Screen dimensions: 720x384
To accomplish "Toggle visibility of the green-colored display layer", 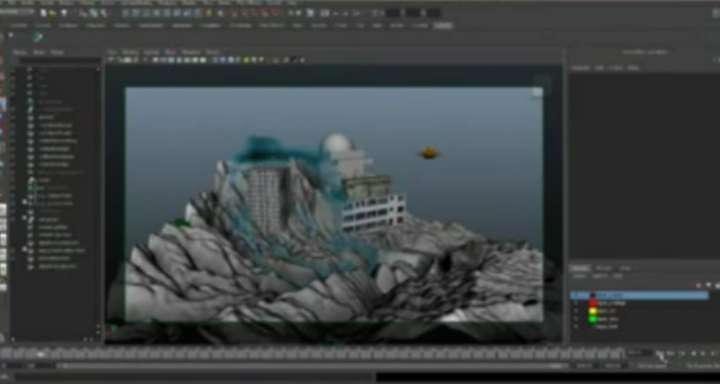I will point(575,319).
